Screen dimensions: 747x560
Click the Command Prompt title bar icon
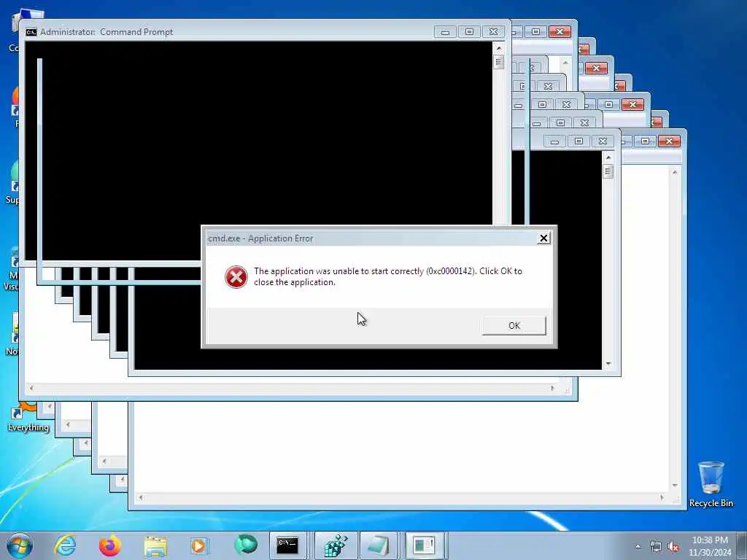click(31, 32)
